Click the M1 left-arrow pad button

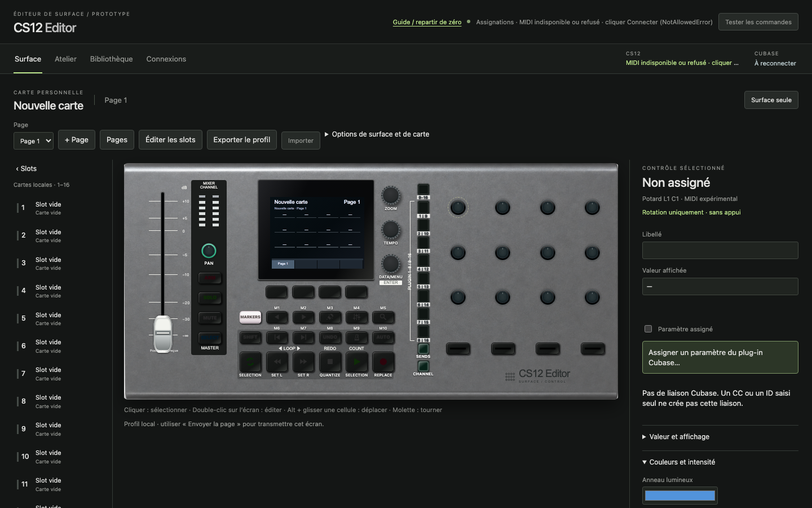pos(277,317)
